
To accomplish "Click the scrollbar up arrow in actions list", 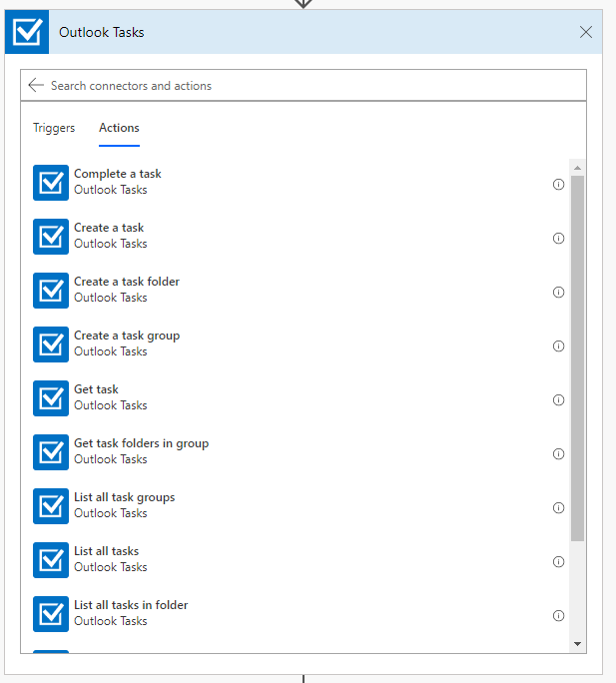I will click(577, 167).
